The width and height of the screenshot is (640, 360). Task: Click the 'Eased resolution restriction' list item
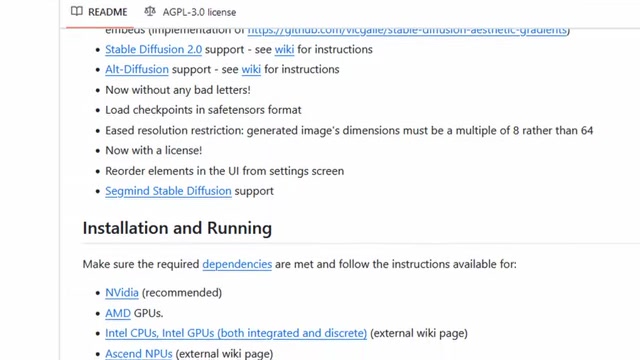point(349,131)
